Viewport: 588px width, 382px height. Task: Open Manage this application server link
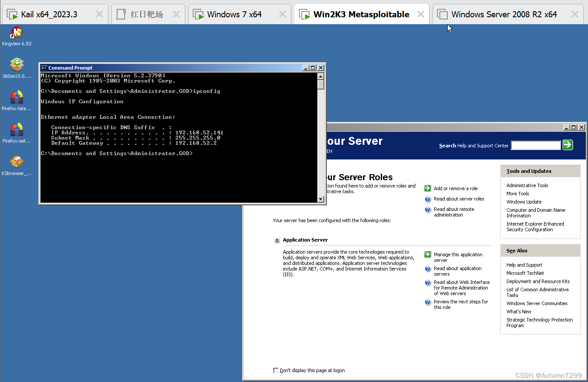(458, 257)
